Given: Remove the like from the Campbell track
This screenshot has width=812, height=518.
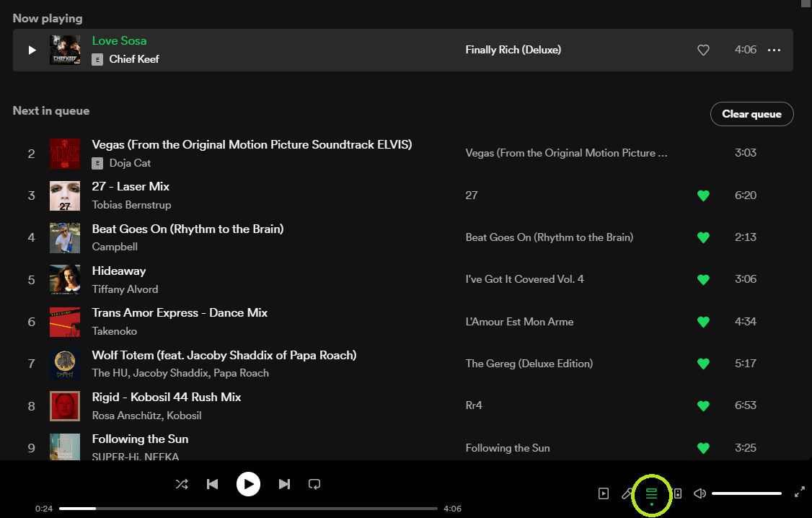Looking at the screenshot, I should click(x=703, y=238).
